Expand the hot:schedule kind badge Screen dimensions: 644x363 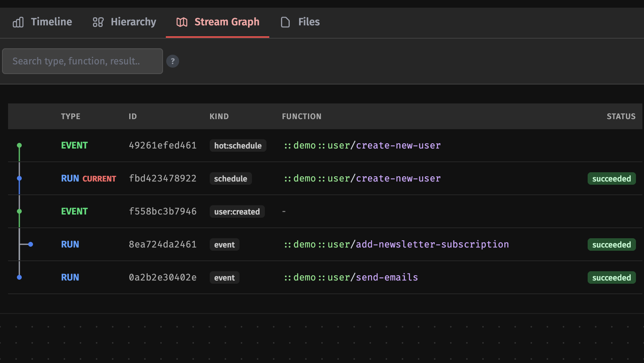point(237,145)
